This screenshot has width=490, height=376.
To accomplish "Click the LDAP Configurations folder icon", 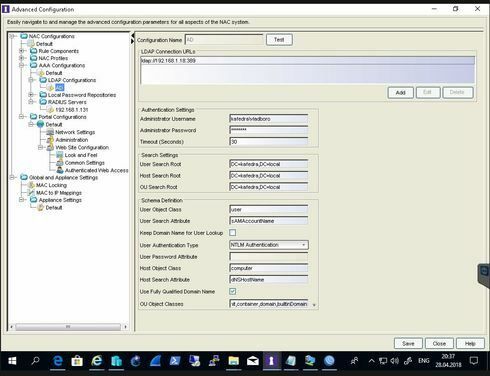I will (43, 80).
